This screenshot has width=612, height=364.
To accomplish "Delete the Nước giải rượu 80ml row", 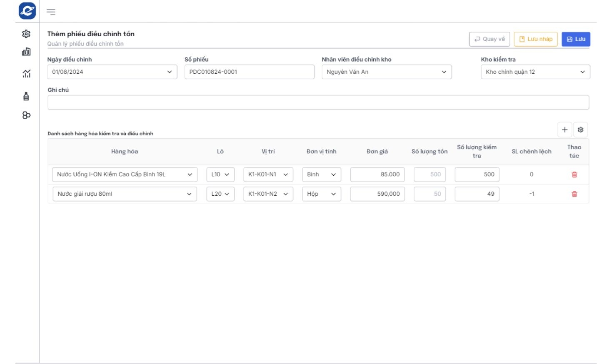I will pyautogui.click(x=574, y=194).
